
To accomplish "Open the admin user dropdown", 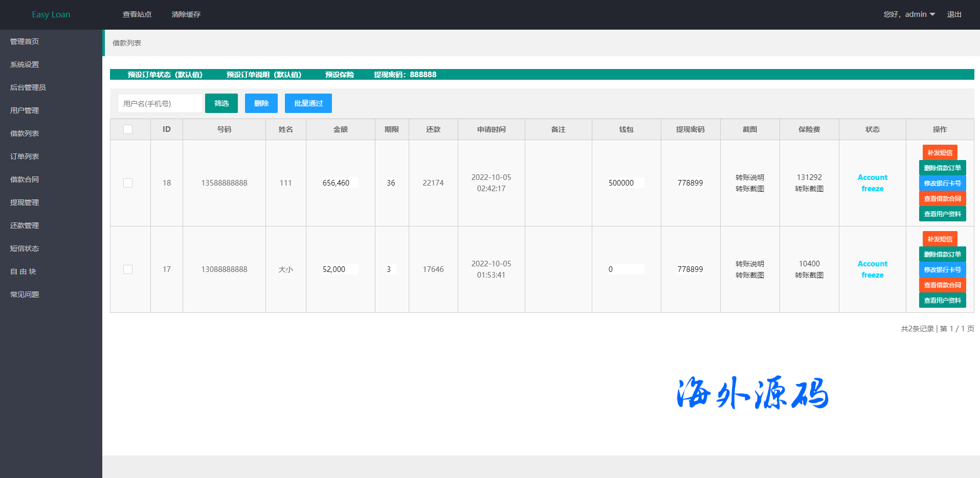I will tap(909, 14).
